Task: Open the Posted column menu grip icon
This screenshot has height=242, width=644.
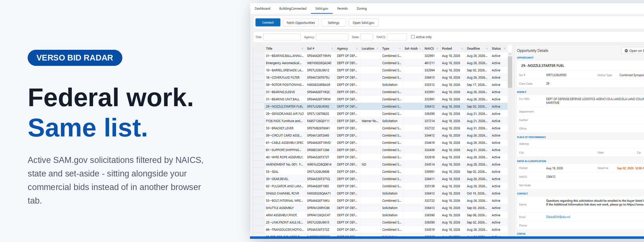Action: [462, 49]
